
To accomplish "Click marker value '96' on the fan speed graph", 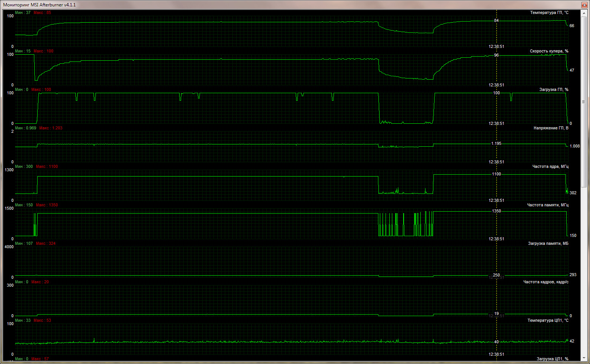I will (x=496, y=55).
